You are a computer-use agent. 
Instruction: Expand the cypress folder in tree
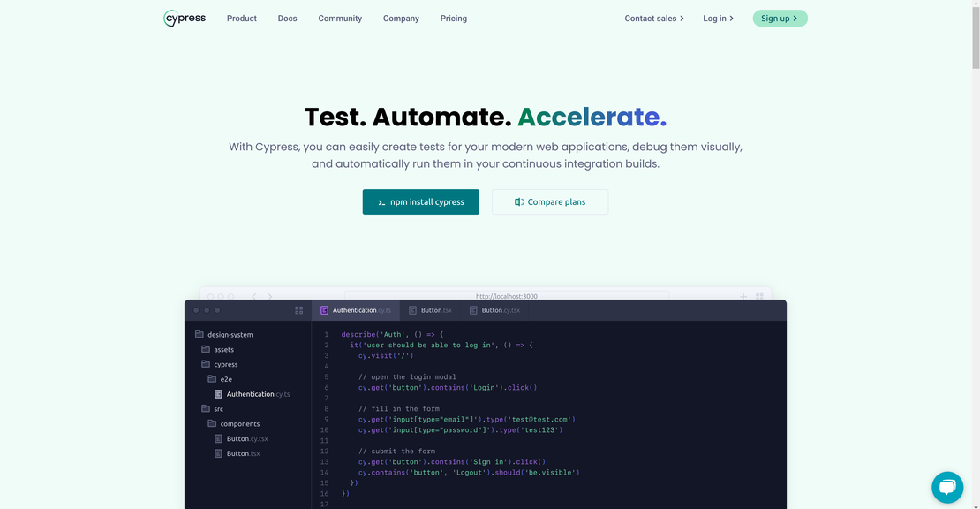coord(219,365)
